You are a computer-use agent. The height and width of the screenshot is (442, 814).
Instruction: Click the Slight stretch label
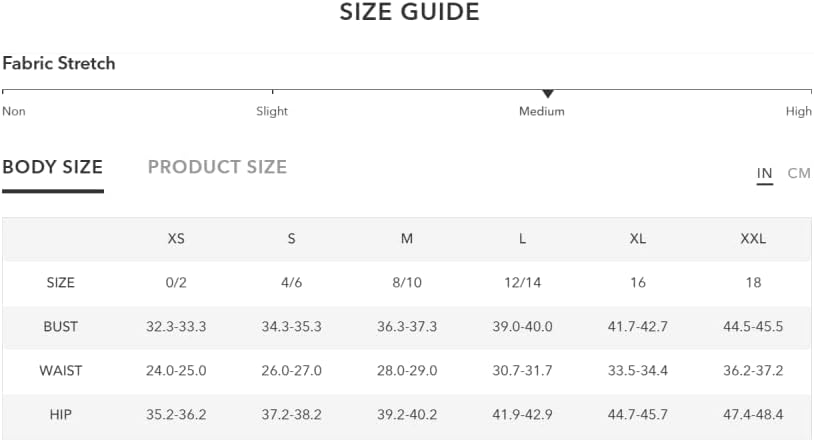(x=272, y=111)
